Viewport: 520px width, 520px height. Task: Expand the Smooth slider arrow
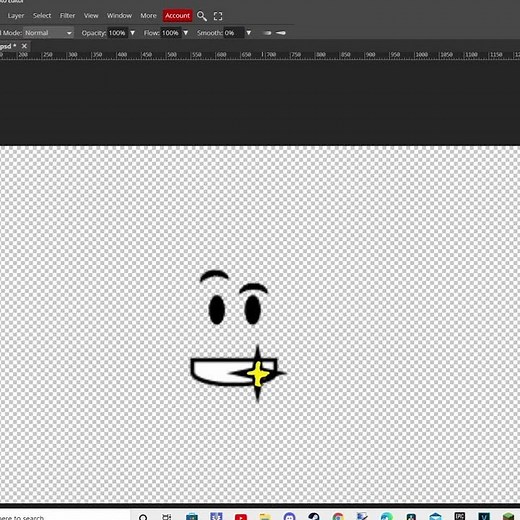(249, 33)
